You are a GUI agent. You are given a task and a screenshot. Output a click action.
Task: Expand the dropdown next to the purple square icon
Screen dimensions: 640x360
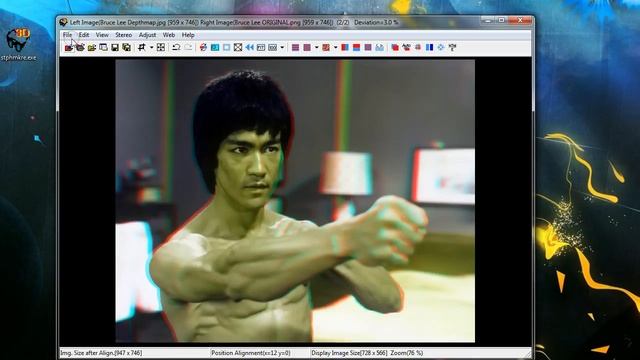tap(317, 48)
